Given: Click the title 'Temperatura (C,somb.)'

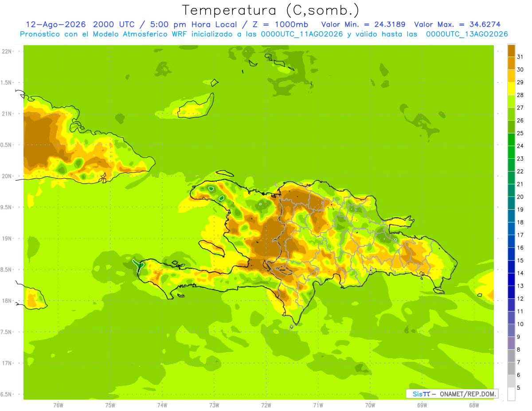Looking at the screenshot, I should pos(271,10).
